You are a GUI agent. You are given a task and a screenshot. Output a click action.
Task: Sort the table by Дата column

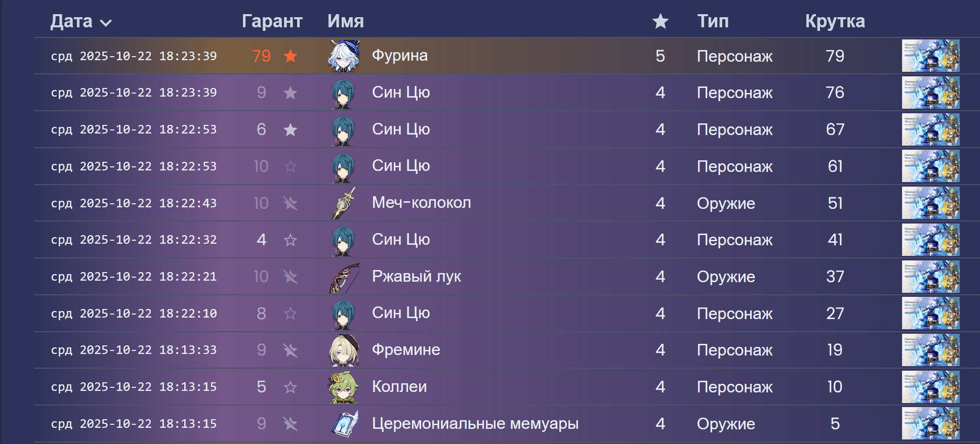click(71, 21)
